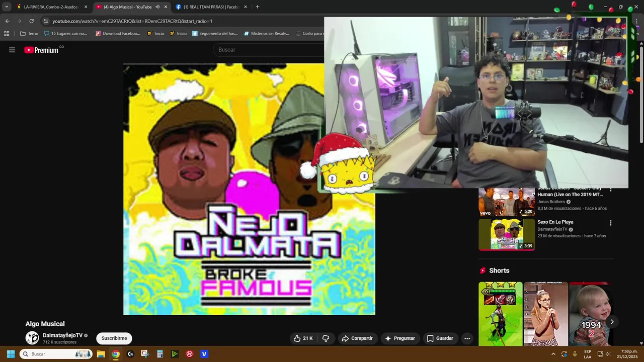Open the Compartir share dialog
This screenshot has height=362, width=644.
tap(357, 338)
